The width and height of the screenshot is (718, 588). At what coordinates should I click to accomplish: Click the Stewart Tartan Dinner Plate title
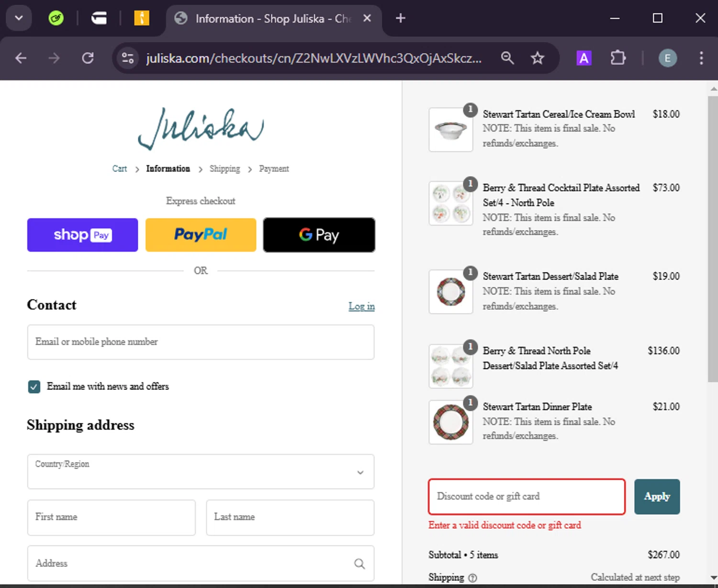pyautogui.click(x=537, y=407)
